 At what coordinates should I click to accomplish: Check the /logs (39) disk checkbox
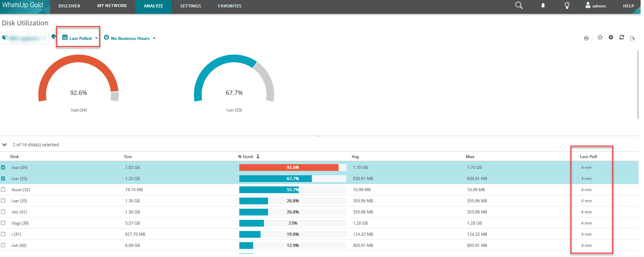pos(3,223)
